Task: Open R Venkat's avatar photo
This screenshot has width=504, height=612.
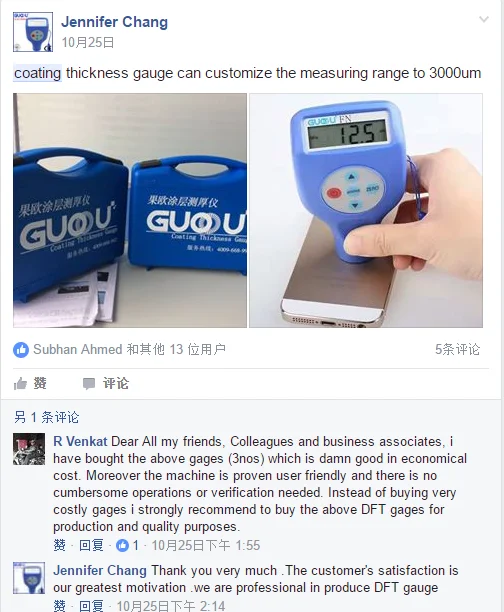Action: coord(29,449)
